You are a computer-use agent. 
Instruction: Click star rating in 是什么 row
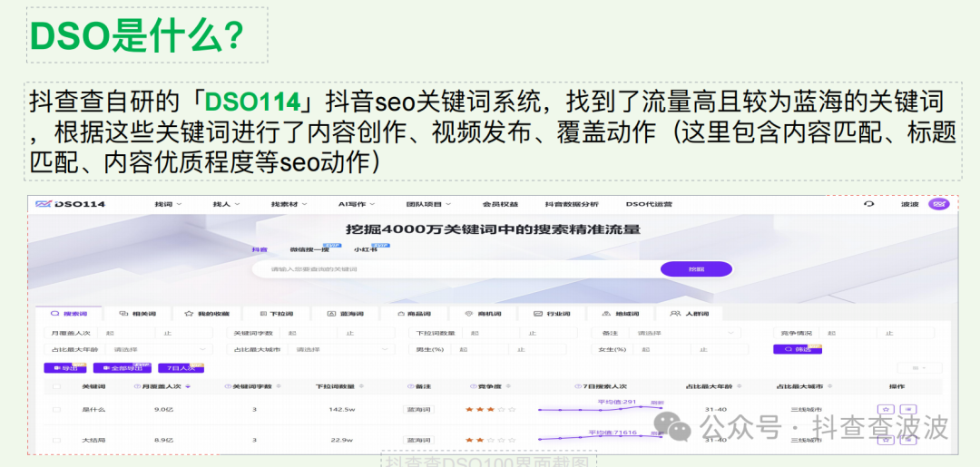pos(491,410)
